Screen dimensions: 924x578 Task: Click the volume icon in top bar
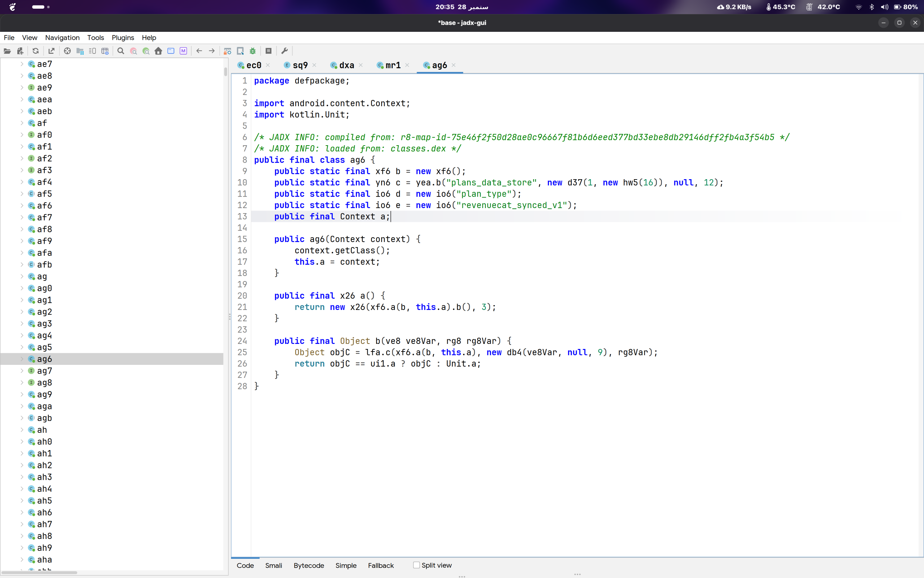coord(884,7)
